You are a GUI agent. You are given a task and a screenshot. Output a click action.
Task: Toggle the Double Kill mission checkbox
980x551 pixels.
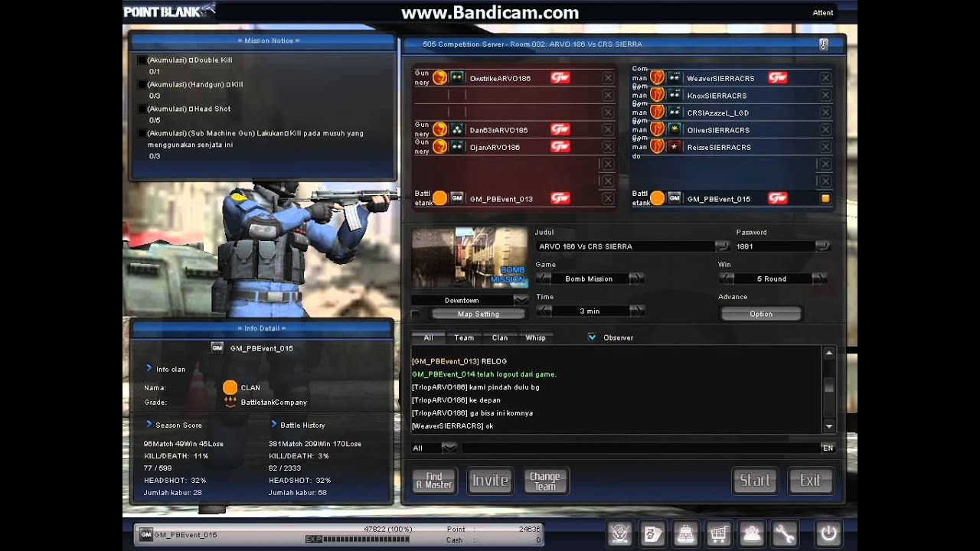pos(141,60)
